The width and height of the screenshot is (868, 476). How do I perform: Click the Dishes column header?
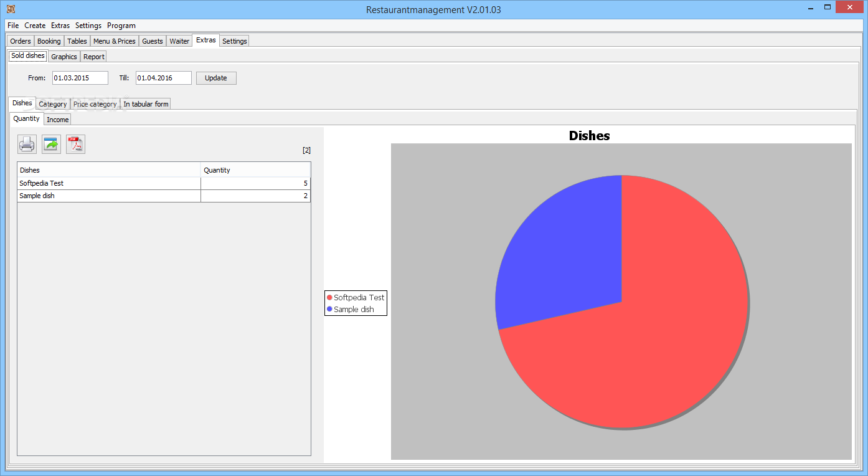[x=109, y=170]
